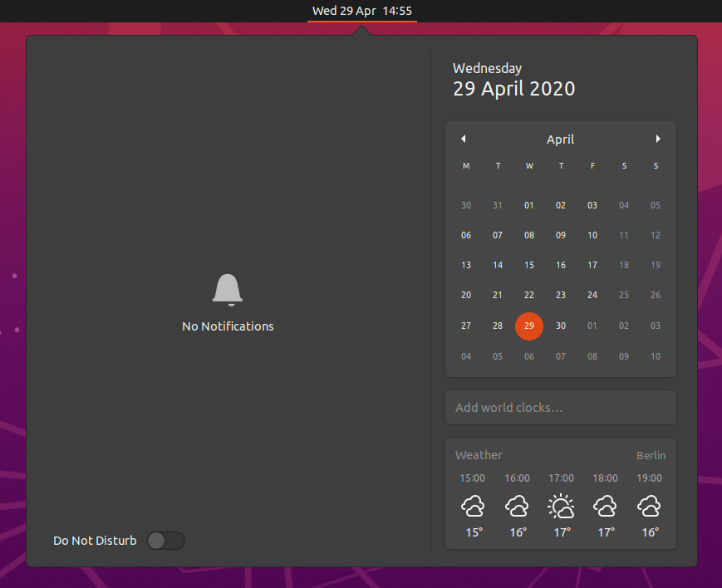Screen dimensions: 722x588
Task: Click the date heading 29 April 2020
Action: tap(513, 88)
